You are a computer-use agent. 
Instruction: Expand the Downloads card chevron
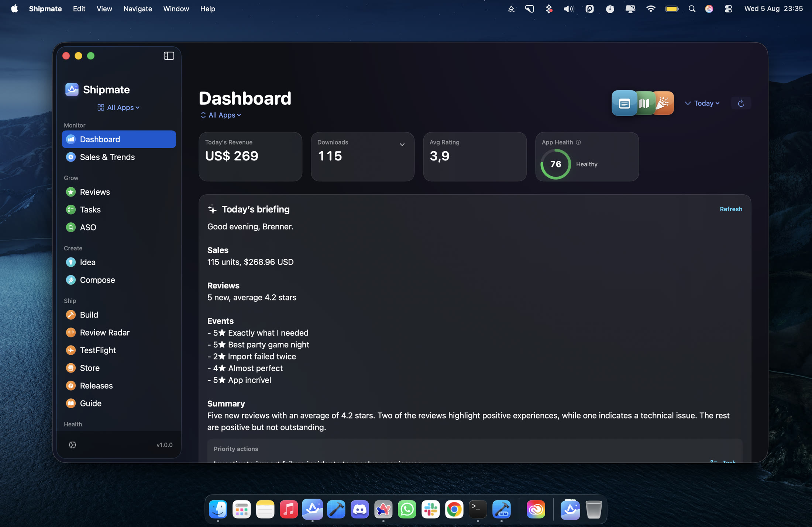402,145
